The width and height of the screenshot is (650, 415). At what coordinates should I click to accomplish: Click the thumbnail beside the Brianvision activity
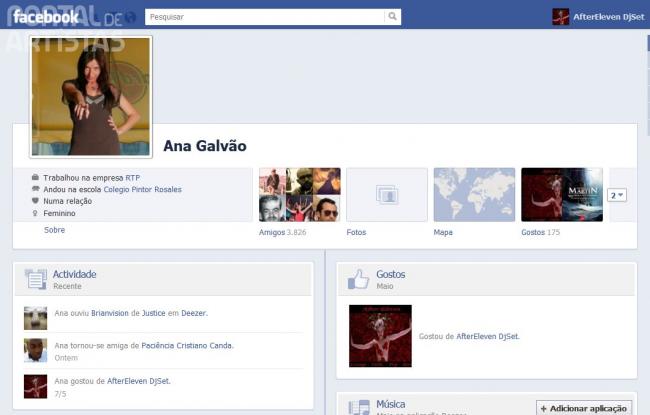coord(35,318)
